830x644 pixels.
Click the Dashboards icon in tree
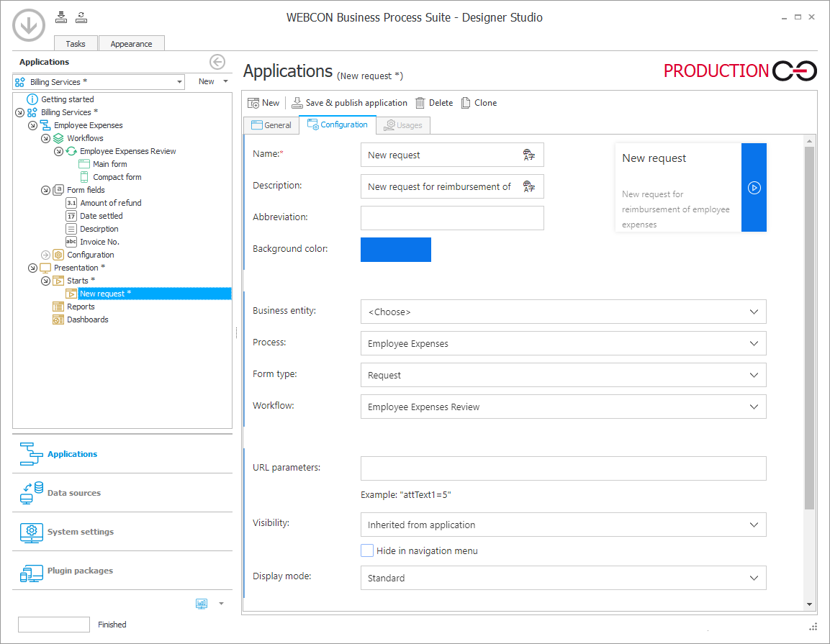pos(58,319)
